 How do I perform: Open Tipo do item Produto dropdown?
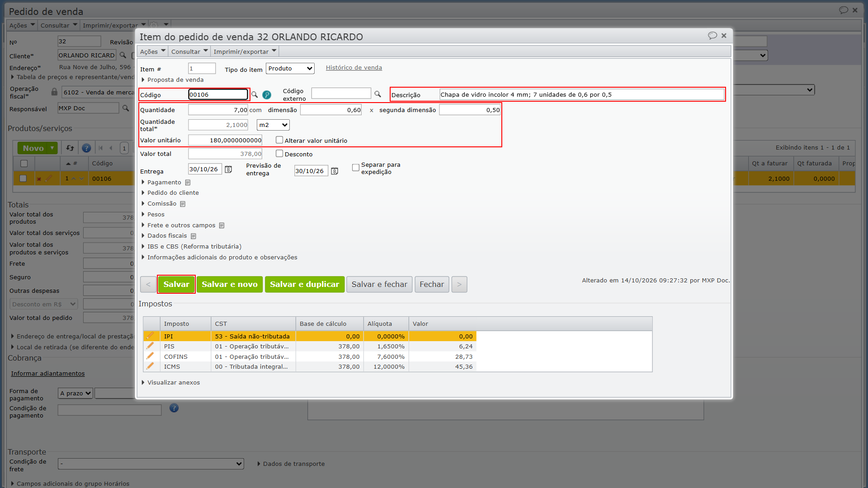click(290, 69)
